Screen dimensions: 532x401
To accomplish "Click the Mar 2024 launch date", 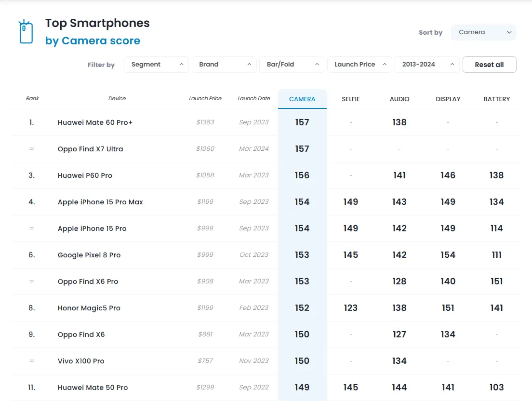I will click(x=254, y=148).
